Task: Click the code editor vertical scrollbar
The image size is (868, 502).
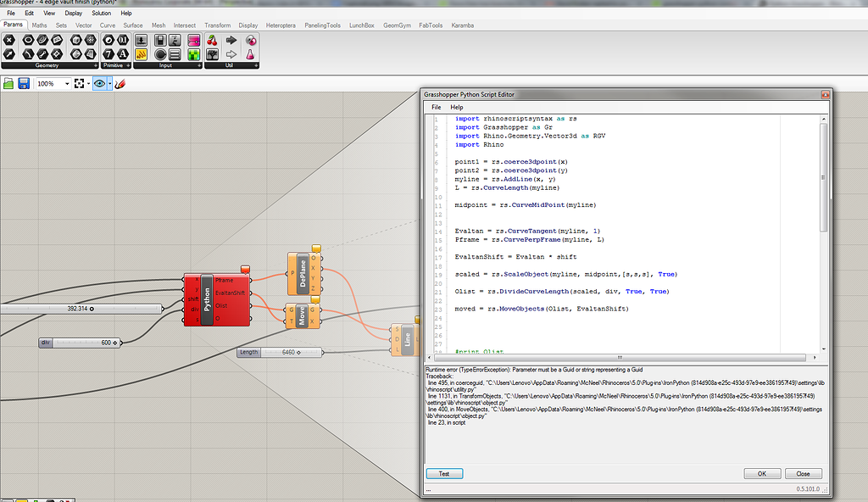Action: coord(823,178)
